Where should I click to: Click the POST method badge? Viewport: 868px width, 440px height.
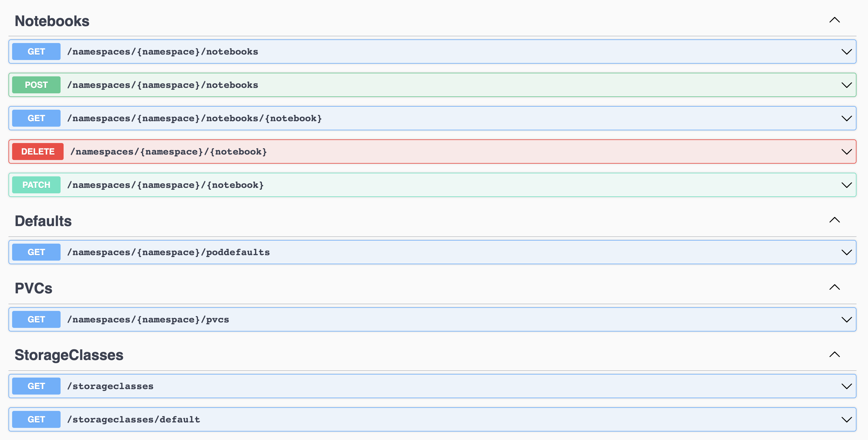click(36, 85)
